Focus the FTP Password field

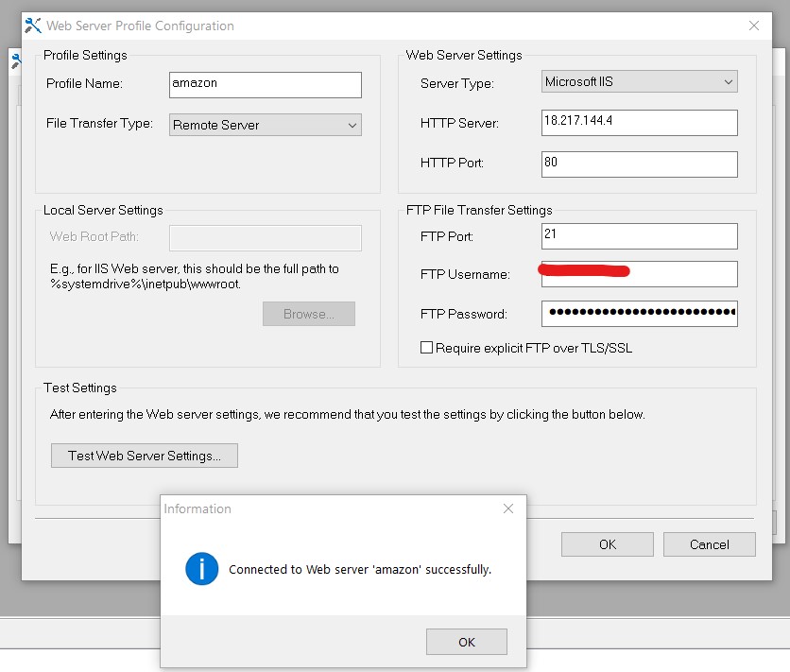tap(639, 313)
